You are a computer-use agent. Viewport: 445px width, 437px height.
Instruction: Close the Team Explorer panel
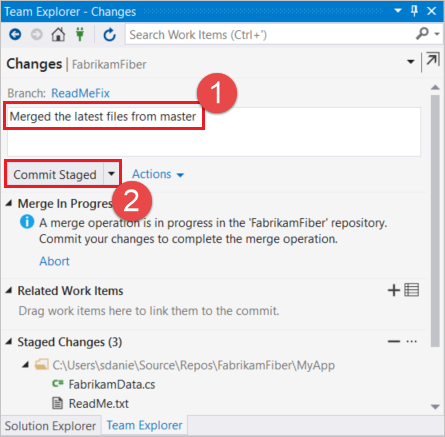pyautogui.click(x=432, y=11)
